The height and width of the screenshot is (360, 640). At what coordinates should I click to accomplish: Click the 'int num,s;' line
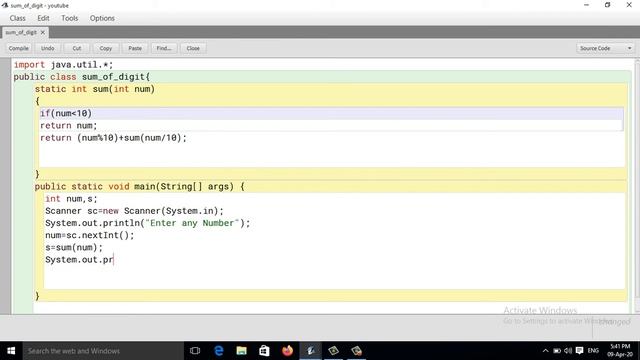pos(71,199)
